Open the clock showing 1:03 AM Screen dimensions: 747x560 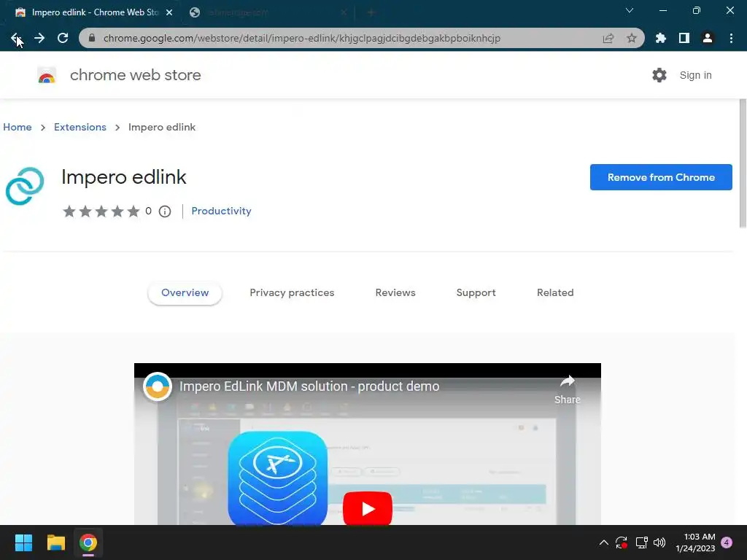pos(695,542)
